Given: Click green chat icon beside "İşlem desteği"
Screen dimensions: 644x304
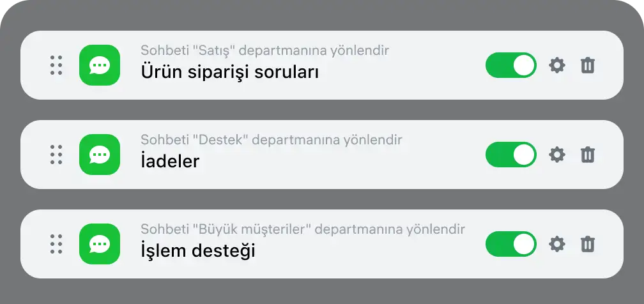Looking at the screenshot, I should (x=100, y=244).
